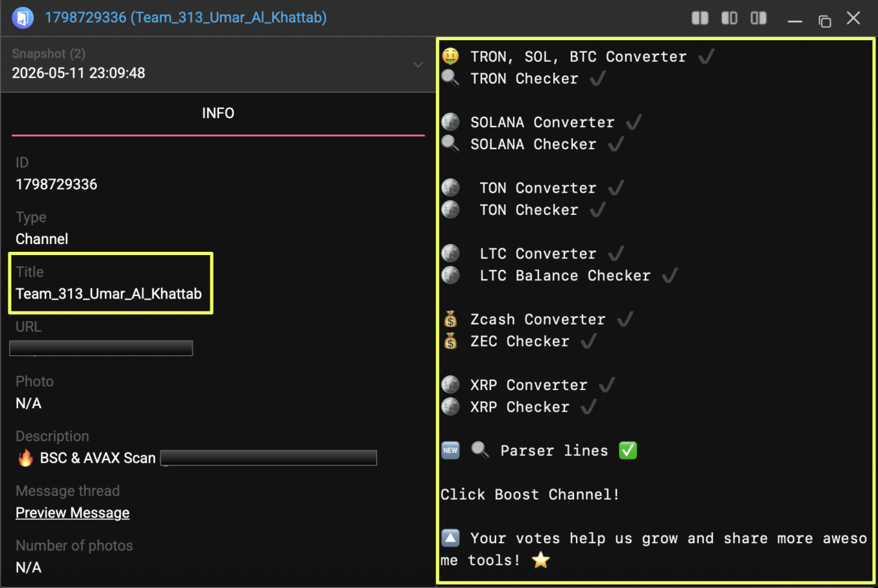The image size is (878, 588).
Task: Click the Zcash Converter line
Action: click(538, 319)
